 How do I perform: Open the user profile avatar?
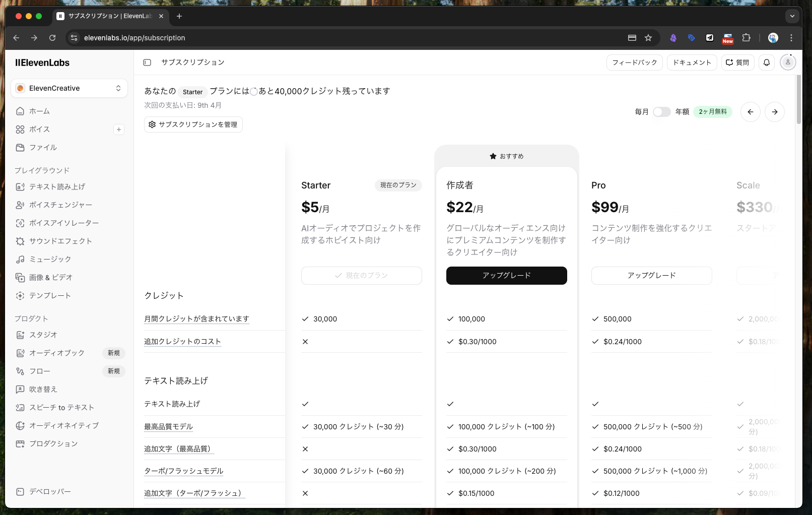(x=787, y=62)
